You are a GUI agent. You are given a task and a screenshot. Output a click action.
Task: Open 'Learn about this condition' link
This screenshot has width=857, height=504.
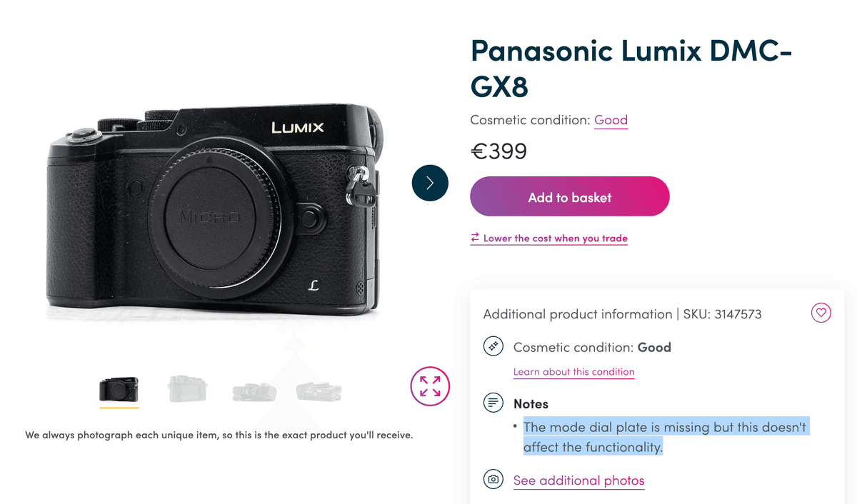coord(573,372)
